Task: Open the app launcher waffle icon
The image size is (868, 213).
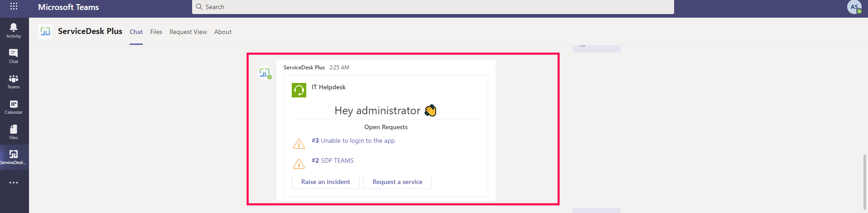Action: (x=14, y=6)
